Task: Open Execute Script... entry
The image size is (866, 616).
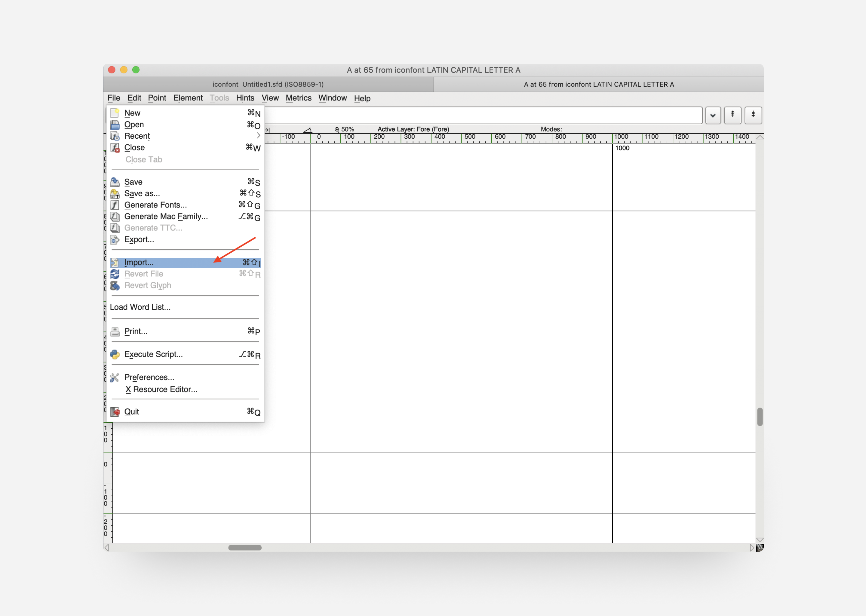Action: tap(185, 354)
